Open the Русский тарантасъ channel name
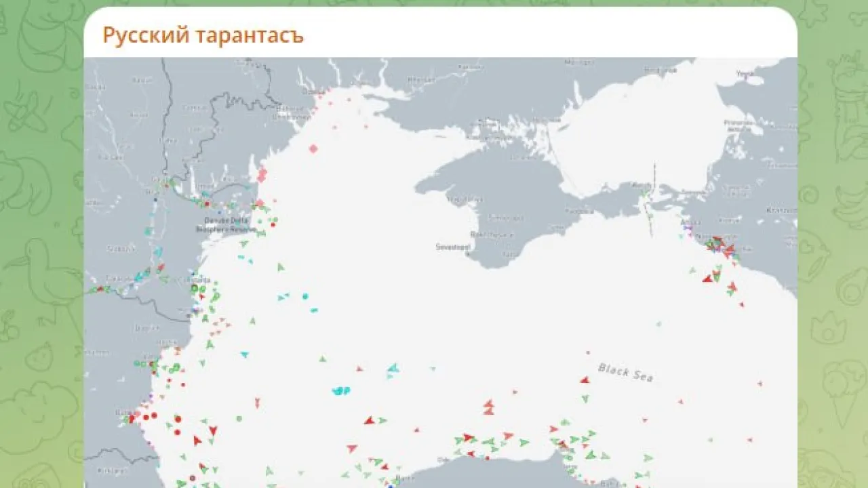Screen dimensions: 868x488 pyautogui.click(x=203, y=35)
